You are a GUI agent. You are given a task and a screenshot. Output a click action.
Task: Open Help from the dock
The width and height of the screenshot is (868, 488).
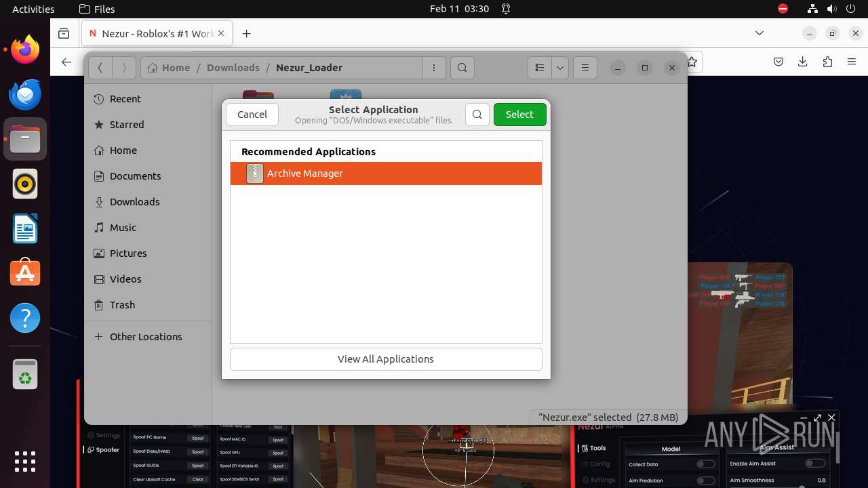pyautogui.click(x=25, y=318)
